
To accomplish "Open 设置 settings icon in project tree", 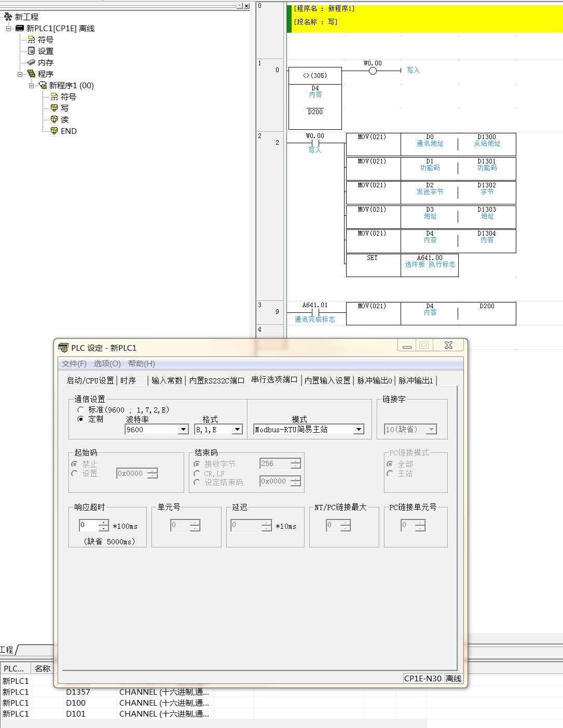I will pos(32,51).
